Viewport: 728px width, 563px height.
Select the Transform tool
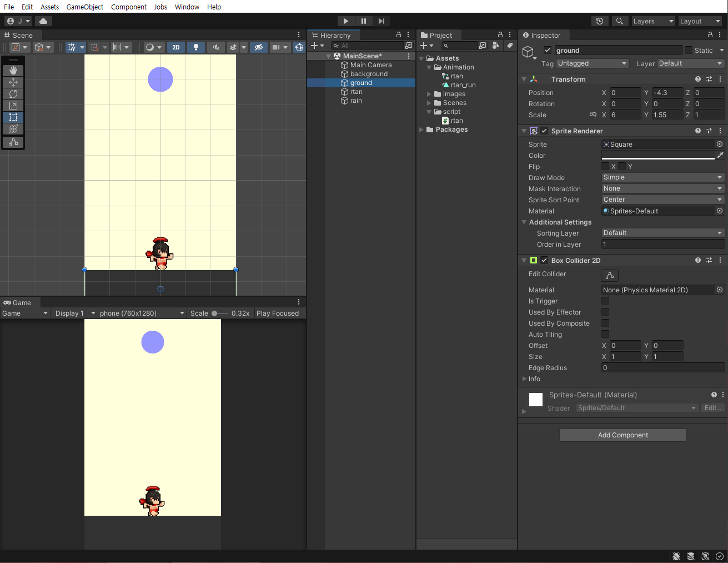point(13,129)
